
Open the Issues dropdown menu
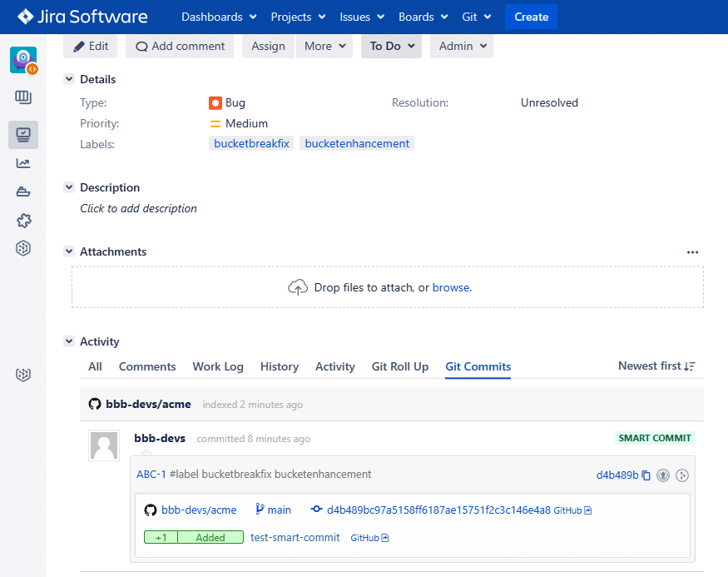pyautogui.click(x=362, y=17)
